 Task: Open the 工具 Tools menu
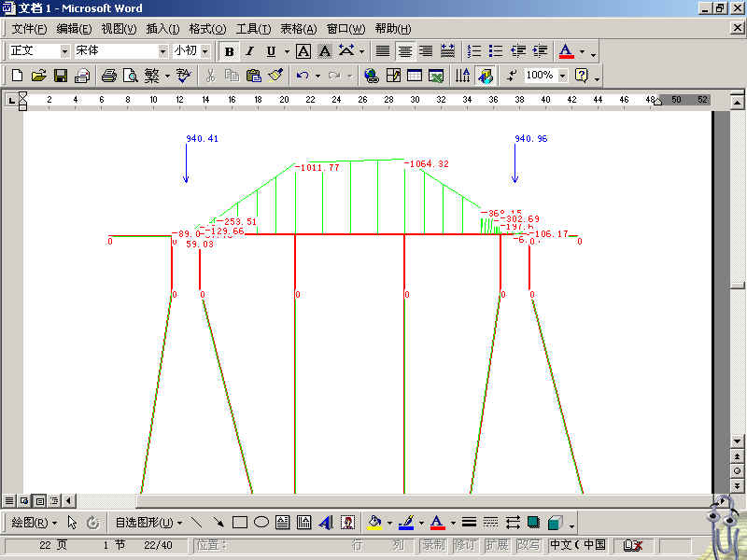point(253,29)
